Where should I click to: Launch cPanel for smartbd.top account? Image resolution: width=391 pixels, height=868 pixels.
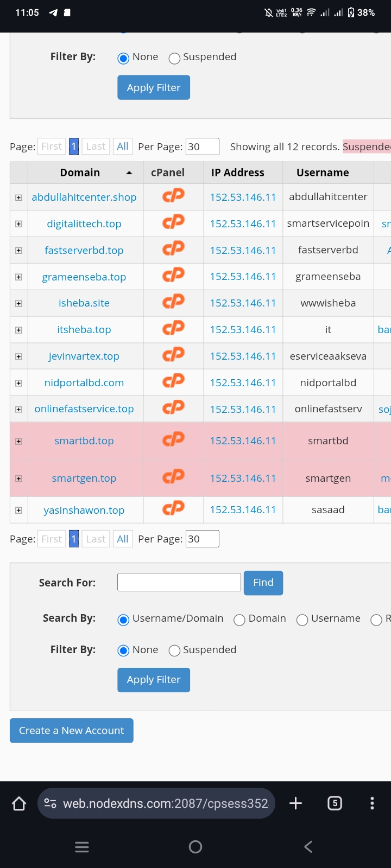tap(173, 440)
